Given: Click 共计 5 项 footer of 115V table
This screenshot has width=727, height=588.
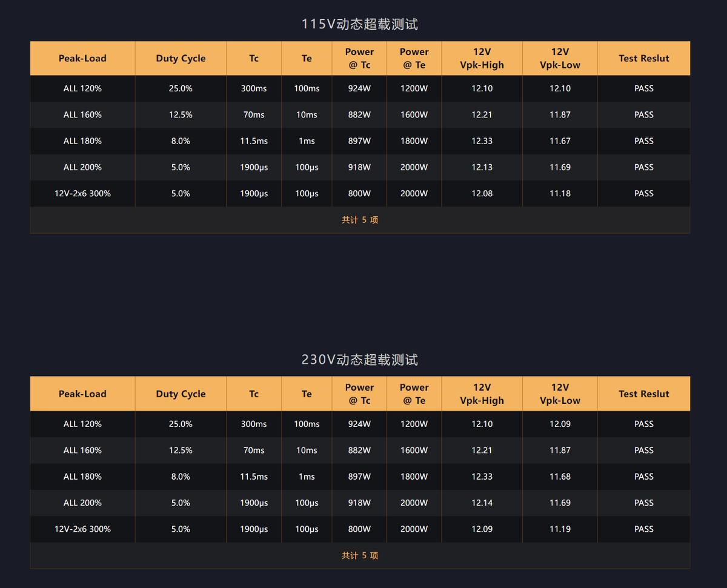Looking at the screenshot, I should coord(360,220).
